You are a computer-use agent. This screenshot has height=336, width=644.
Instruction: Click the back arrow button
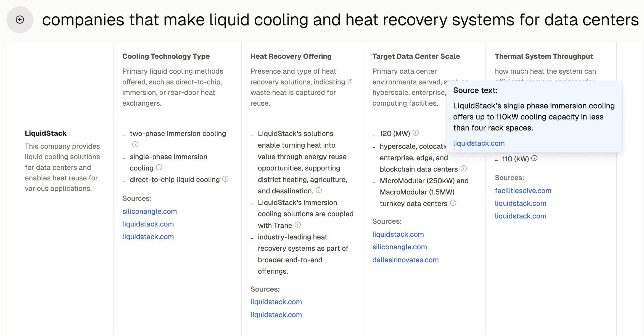(x=20, y=20)
